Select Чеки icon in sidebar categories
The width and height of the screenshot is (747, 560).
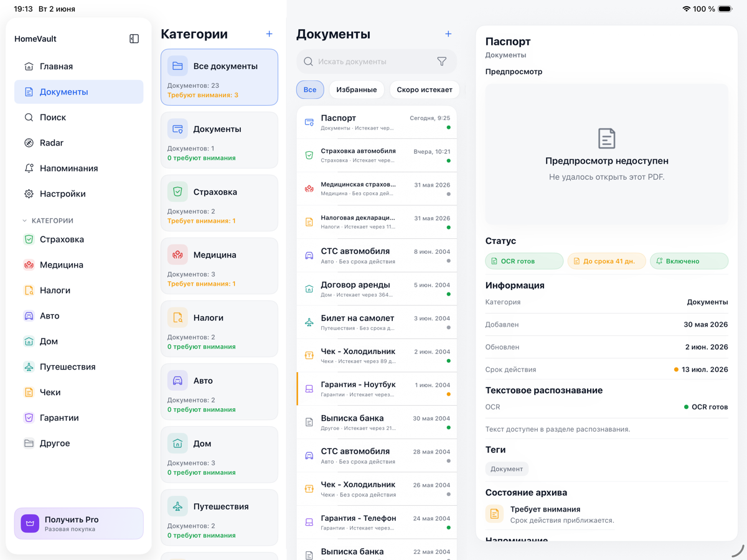(29, 392)
